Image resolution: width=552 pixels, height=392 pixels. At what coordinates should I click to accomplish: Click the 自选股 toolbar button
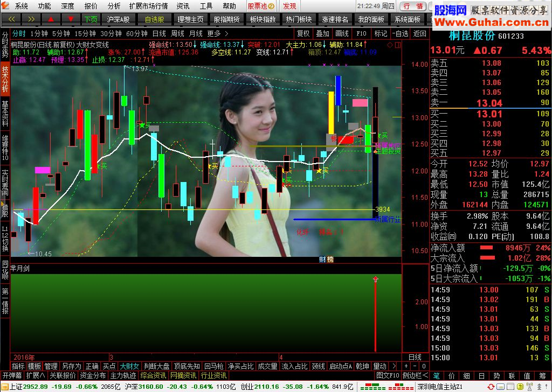click(155, 19)
